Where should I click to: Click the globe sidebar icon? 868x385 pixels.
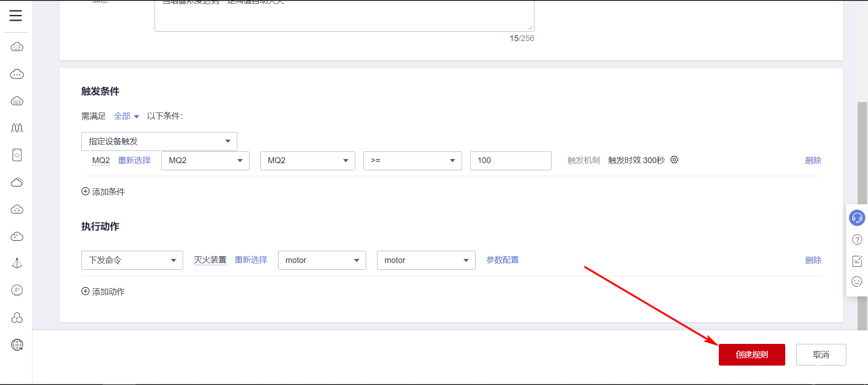pos(17,345)
